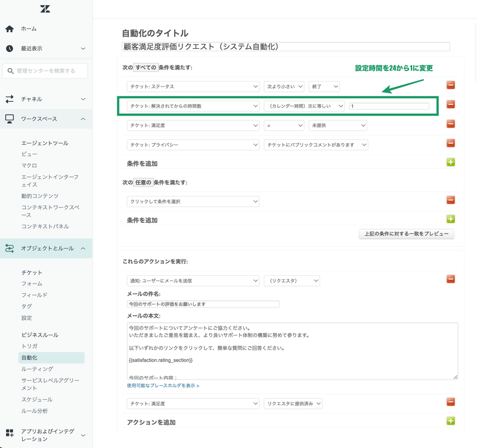This screenshot has height=448, width=477.
Task: Click the Channels arrows icon
Action: coord(10,99)
